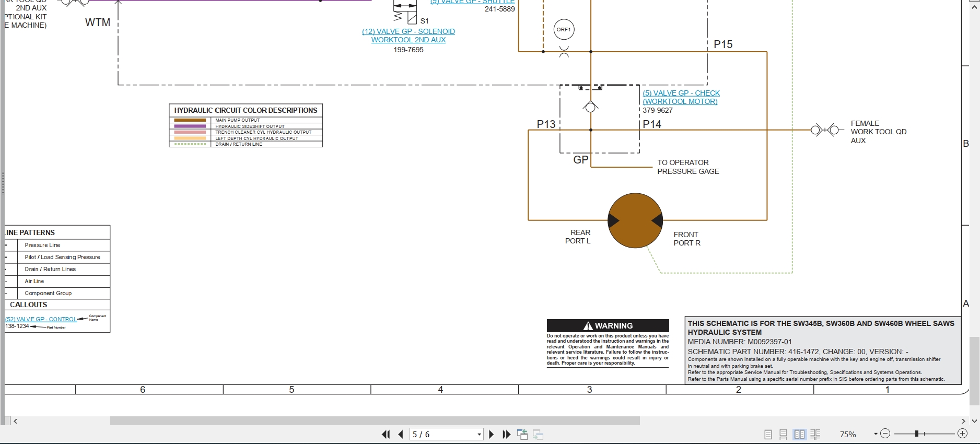Go to the next page
The width and height of the screenshot is (980, 444).
click(491, 434)
